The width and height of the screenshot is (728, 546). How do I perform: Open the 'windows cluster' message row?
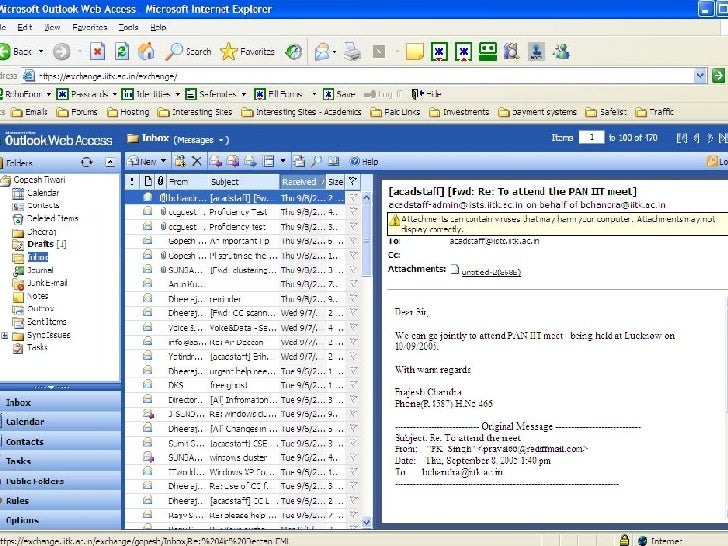click(x=235, y=457)
